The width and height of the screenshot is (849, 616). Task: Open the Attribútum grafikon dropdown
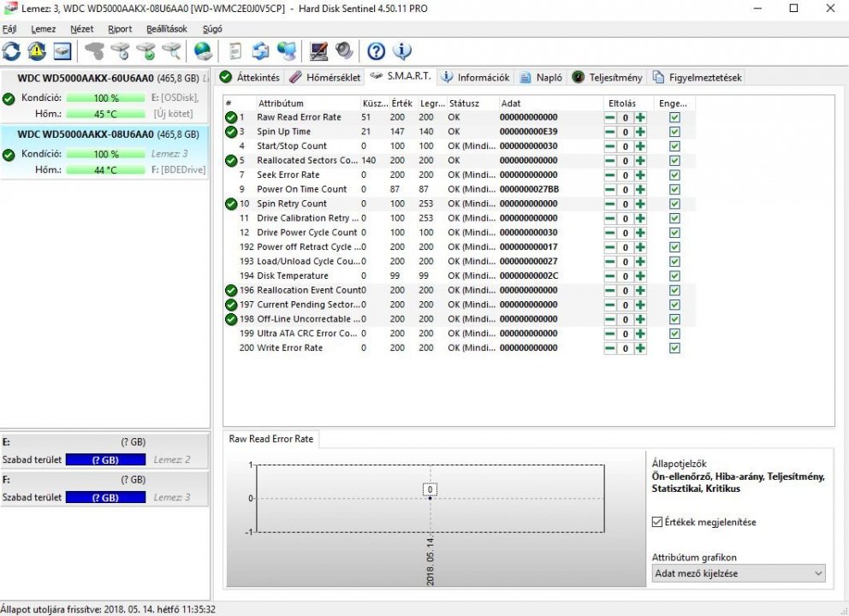[739, 573]
